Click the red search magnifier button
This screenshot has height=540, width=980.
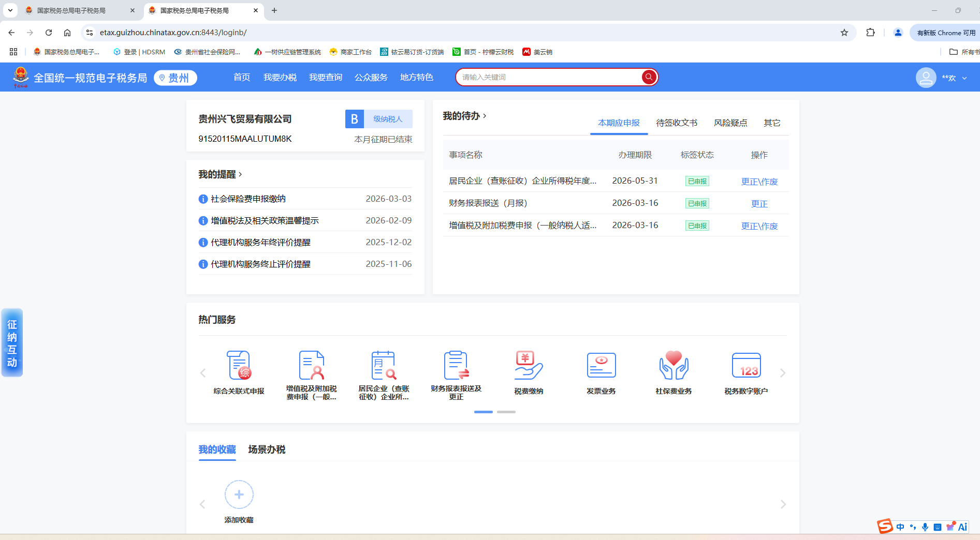coord(648,77)
